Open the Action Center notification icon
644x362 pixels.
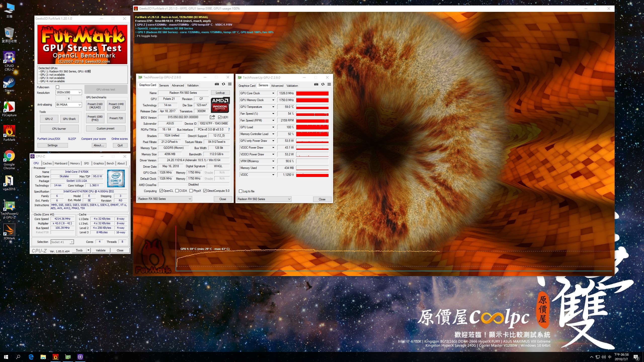pos(636,357)
